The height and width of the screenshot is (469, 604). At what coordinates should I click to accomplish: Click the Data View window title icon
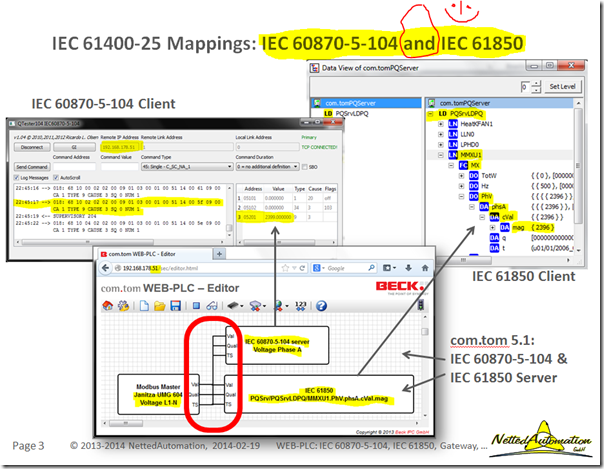pyautogui.click(x=314, y=68)
